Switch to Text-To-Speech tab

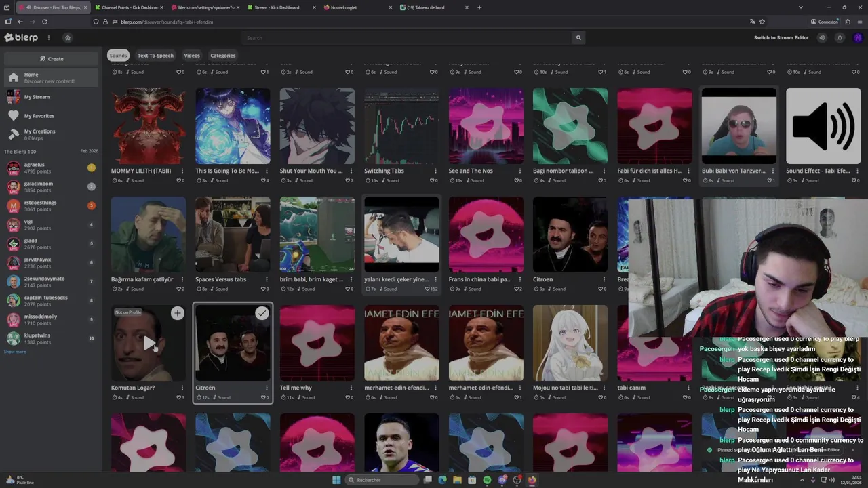155,56
